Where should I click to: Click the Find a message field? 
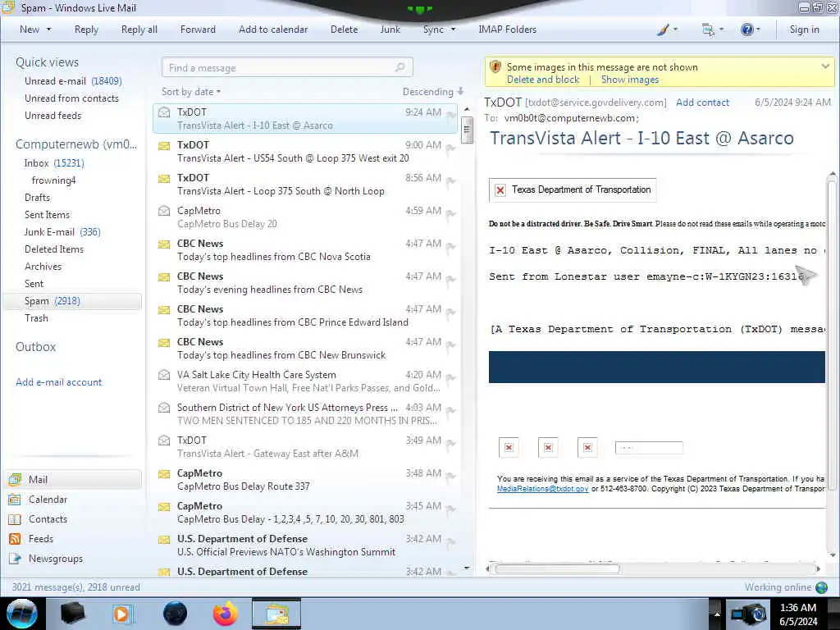click(287, 67)
